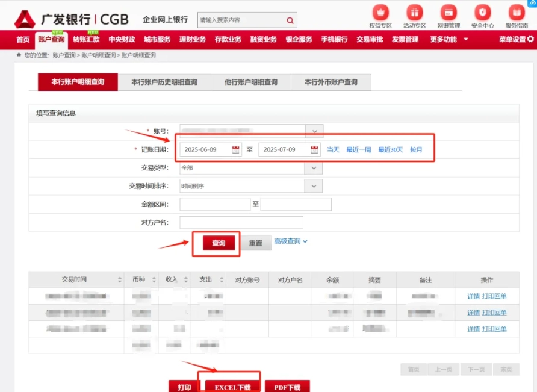Open the 安全中心 shield icon
This screenshot has width=537, height=392.
pos(482,11)
